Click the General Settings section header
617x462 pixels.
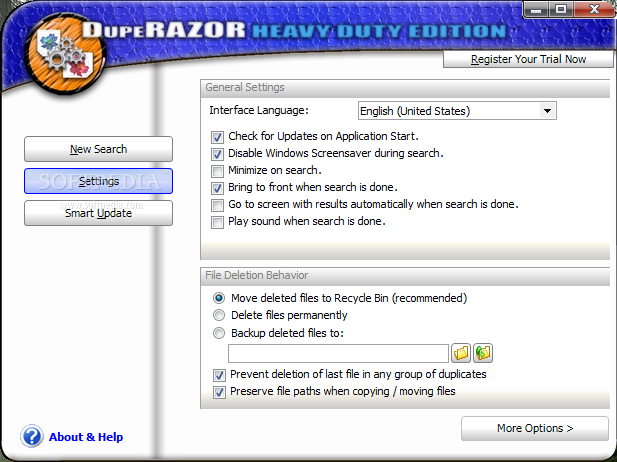pos(405,88)
